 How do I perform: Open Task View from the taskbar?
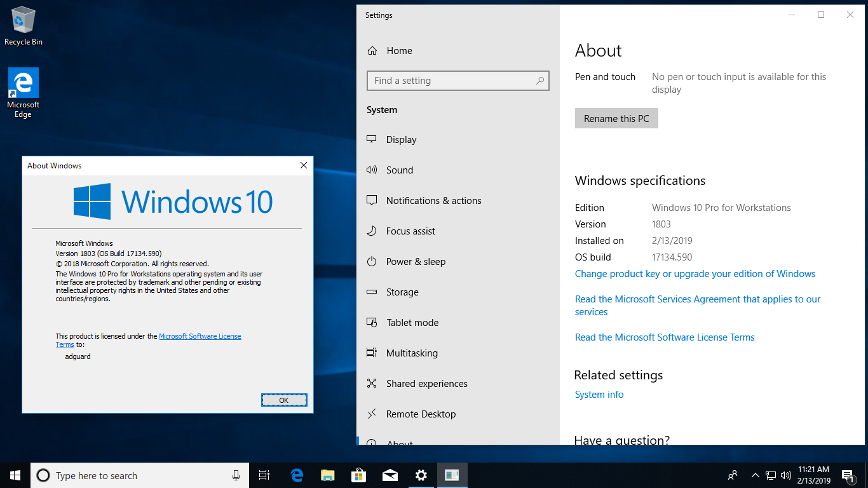pos(264,475)
